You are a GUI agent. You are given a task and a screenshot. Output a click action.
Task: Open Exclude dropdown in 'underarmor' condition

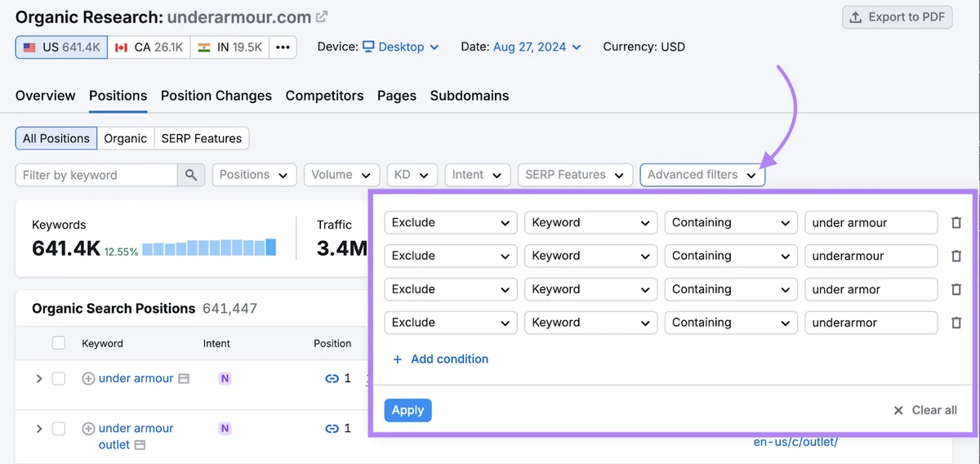tap(451, 323)
